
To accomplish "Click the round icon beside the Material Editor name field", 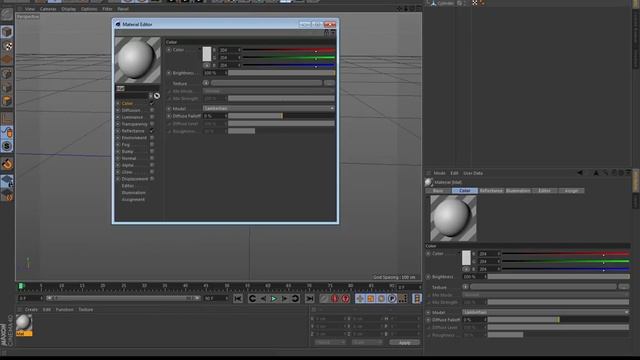I will [x=157, y=96].
